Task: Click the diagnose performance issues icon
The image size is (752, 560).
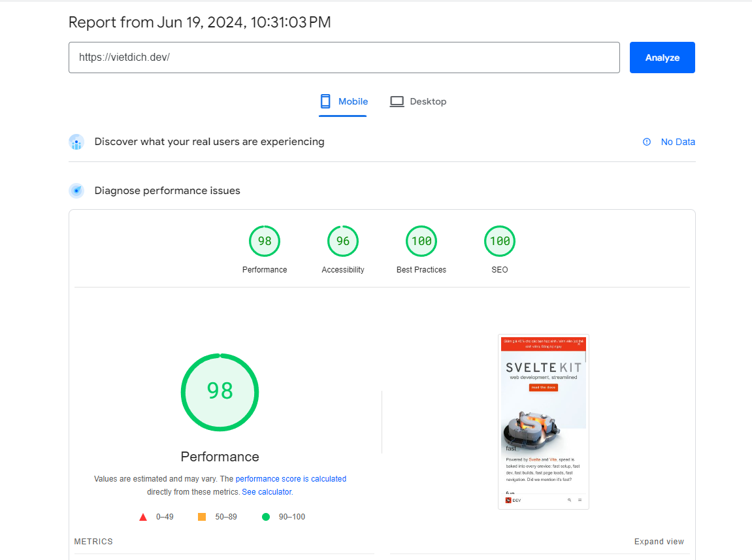Action: click(x=76, y=191)
